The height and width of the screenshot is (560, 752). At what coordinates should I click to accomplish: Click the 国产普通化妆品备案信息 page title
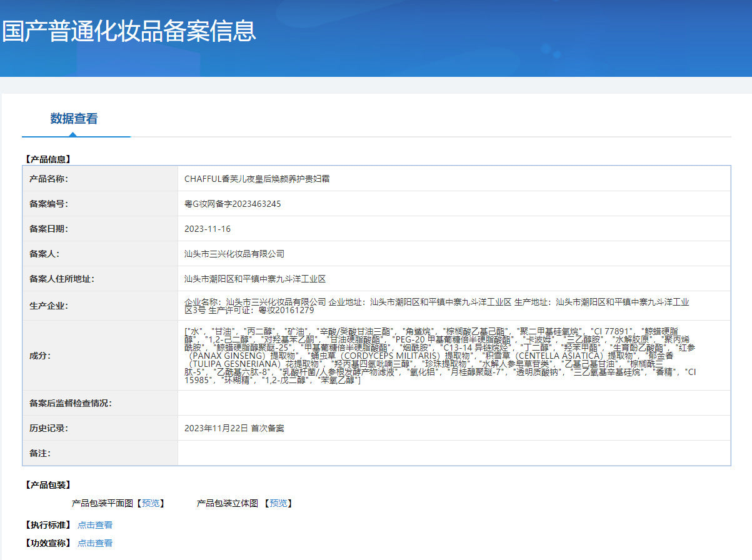click(x=129, y=31)
